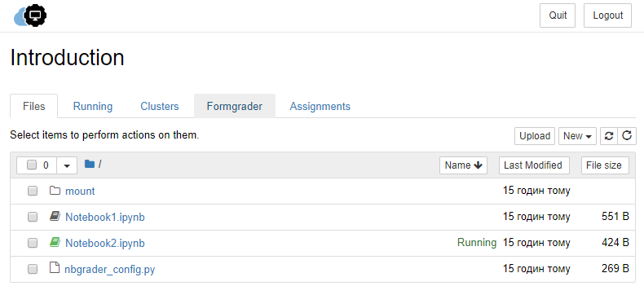Check the box next to nbgrader_config.py
This screenshot has width=644, height=295.
point(33,269)
